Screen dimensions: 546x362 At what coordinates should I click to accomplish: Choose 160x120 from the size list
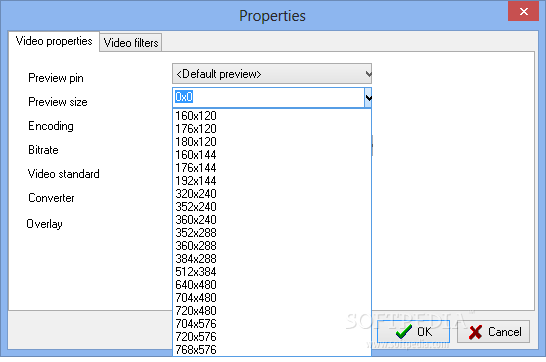tap(272, 116)
